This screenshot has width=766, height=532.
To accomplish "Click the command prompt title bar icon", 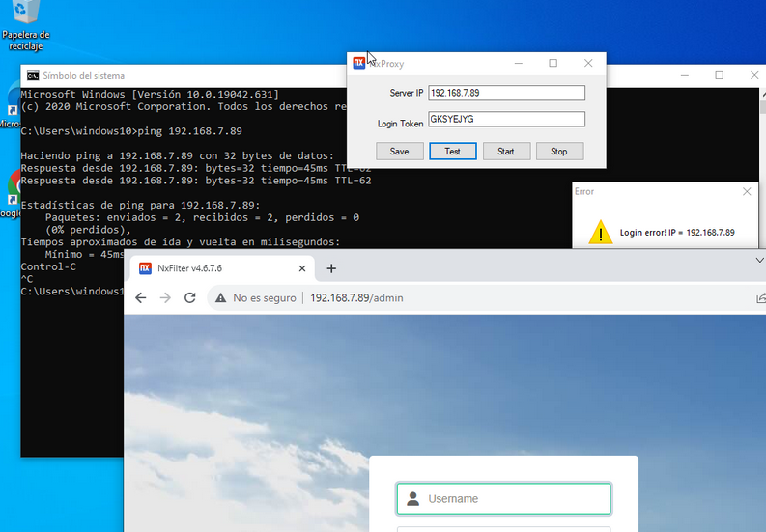I will click(32, 76).
